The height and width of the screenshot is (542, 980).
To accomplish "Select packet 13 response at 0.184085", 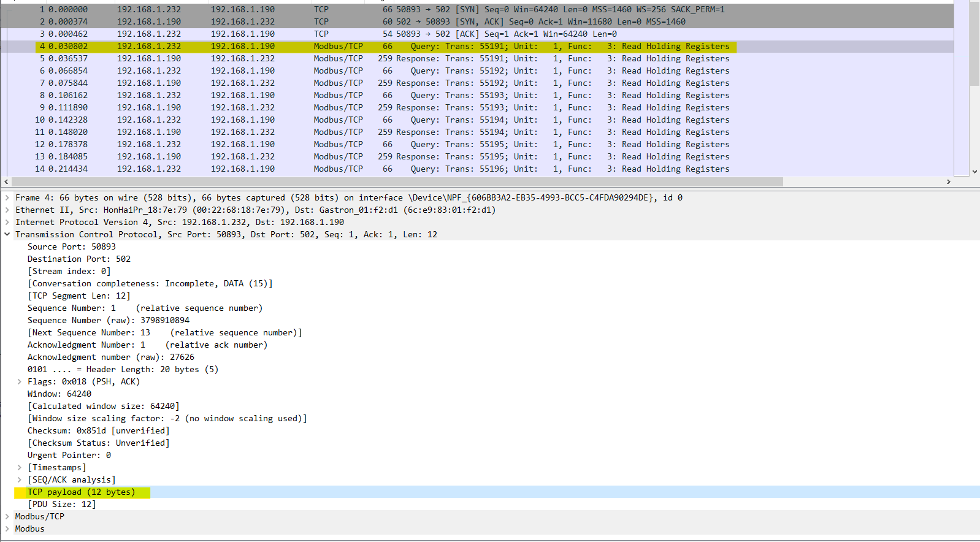I will [477, 156].
